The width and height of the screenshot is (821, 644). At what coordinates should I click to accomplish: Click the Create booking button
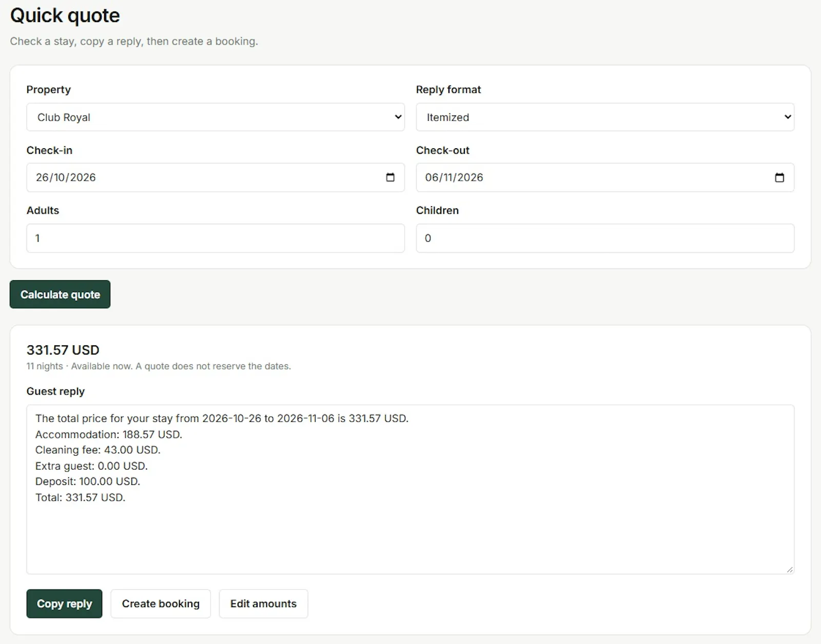pos(161,603)
